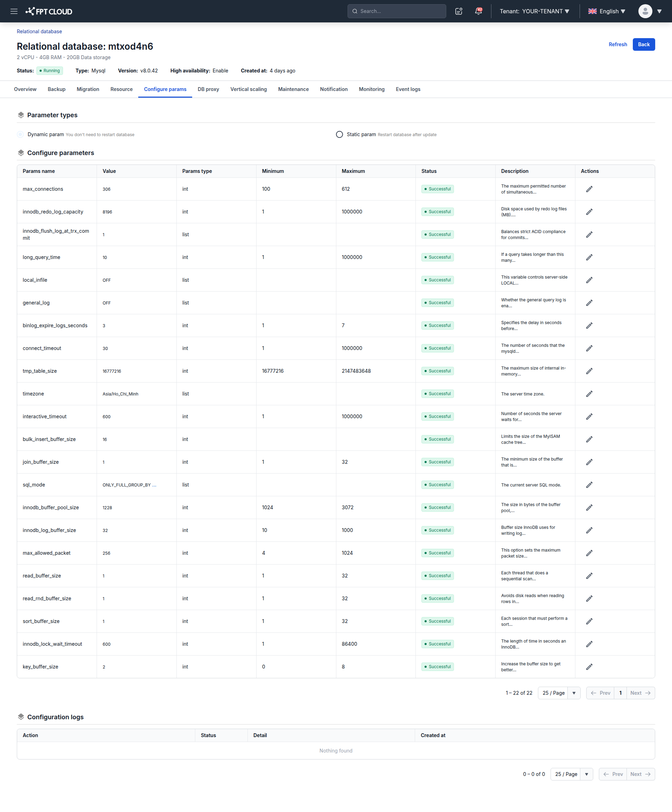
Task: Open the Maintenance tab
Action: [293, 89]
